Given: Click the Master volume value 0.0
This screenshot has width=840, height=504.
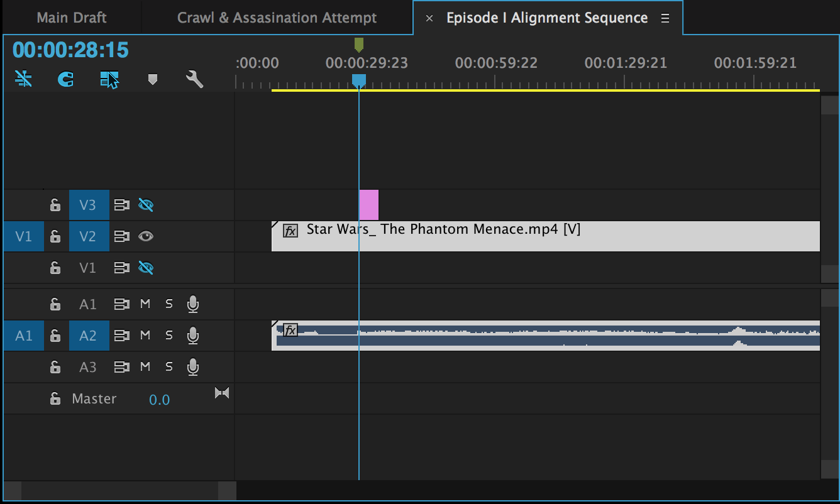Looking at the screenshot, I should click(159, 400).
